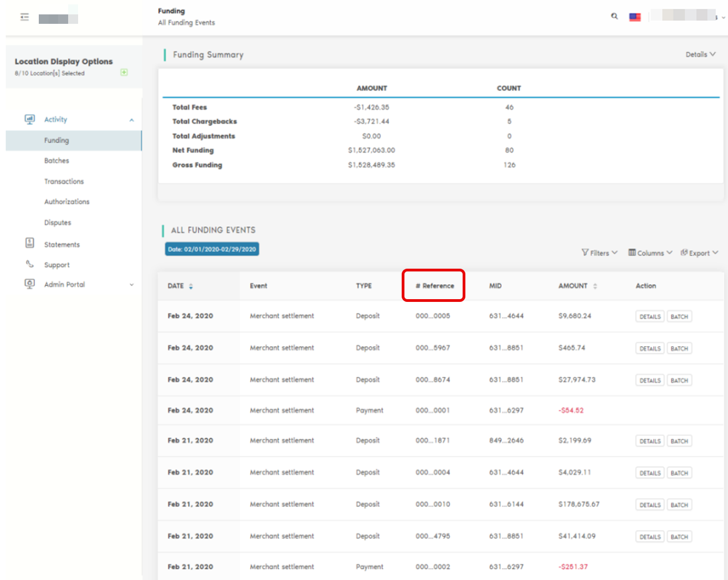Click the TYPE column header

point(364,286)
